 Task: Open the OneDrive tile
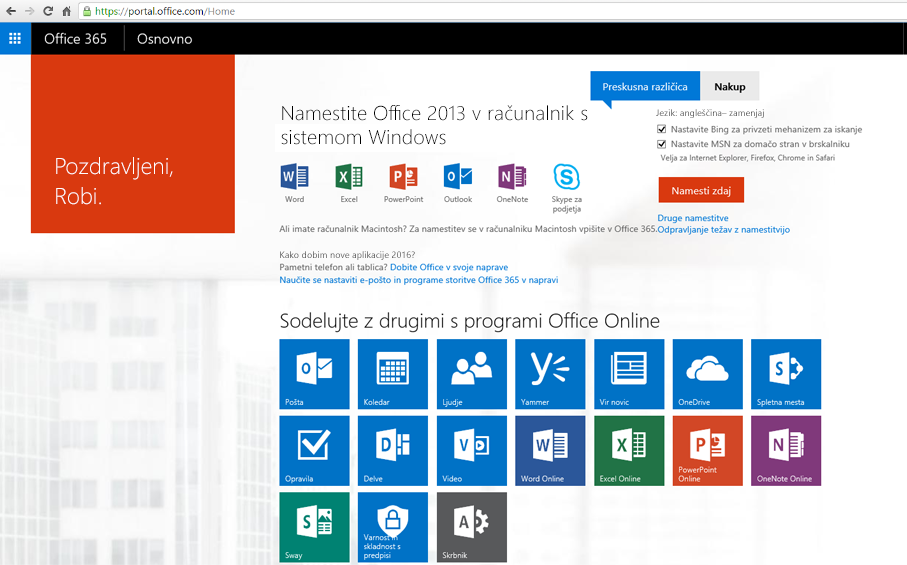point(707,374)
